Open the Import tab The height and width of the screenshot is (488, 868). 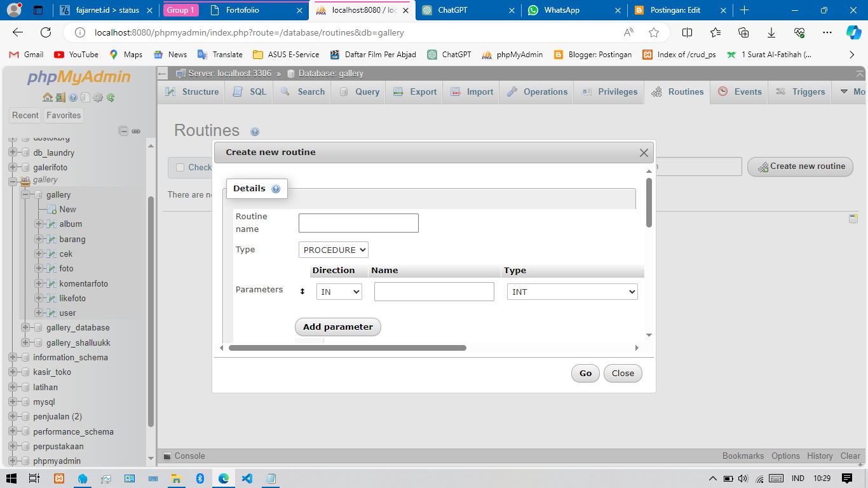click(471, 92)
